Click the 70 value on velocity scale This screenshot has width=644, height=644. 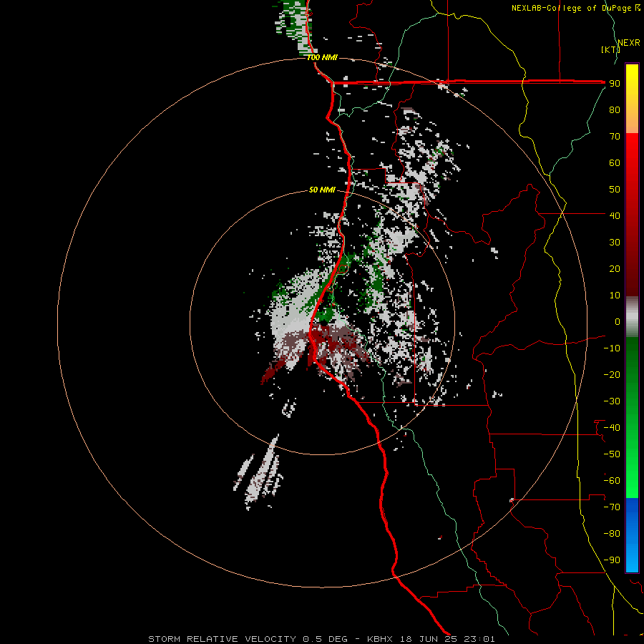(615, 137)
